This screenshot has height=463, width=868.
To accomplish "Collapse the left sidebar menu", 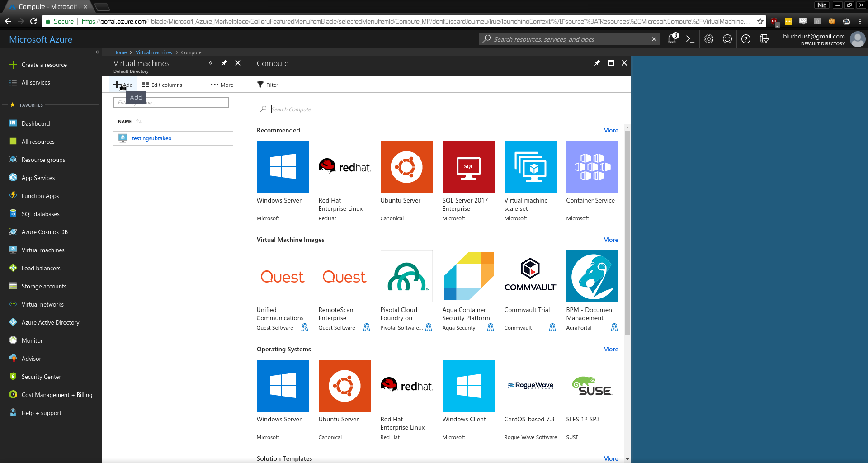I will coord(97,52).
